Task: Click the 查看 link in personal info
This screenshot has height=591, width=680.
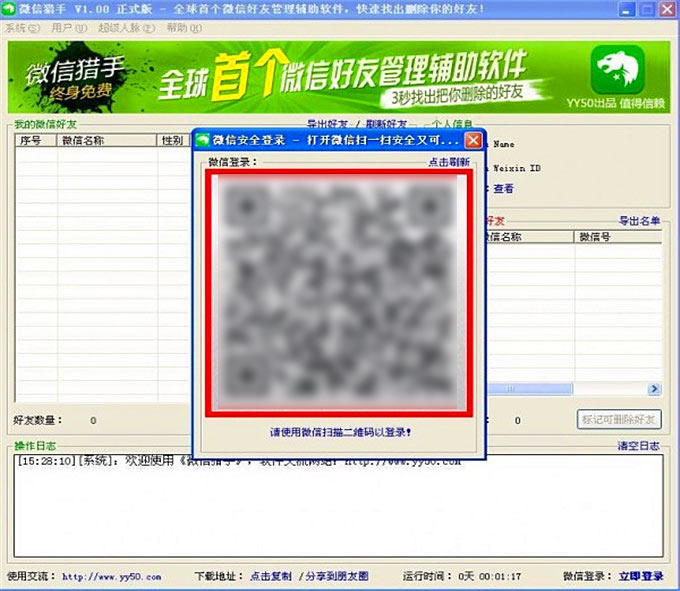Action: 503,189
